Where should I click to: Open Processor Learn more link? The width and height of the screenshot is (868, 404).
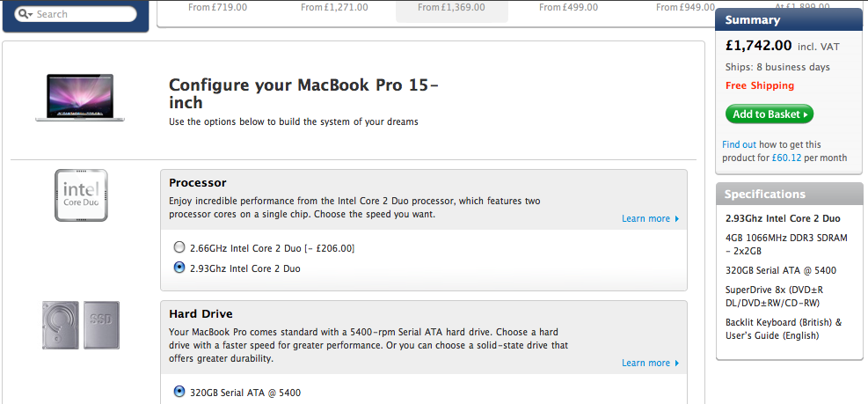(x=646, y=218)
